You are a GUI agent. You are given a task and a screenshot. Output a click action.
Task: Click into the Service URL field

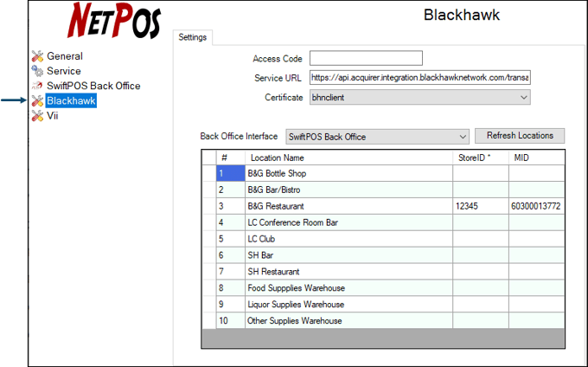pos(420,78)
